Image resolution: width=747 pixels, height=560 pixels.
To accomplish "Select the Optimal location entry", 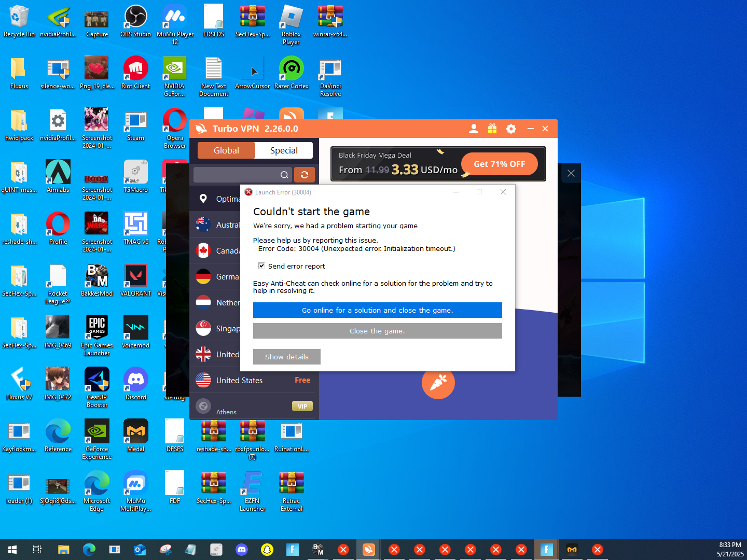I will 215,199.
